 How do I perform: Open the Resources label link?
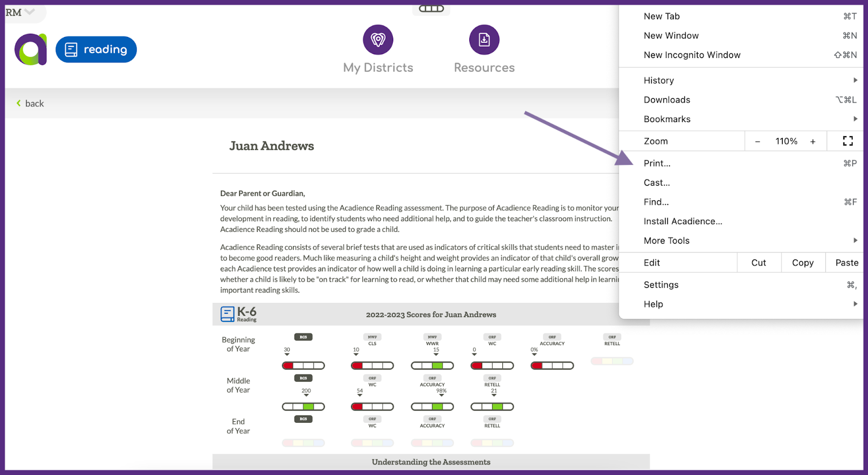pyautogui.click(x=484, y=68)
